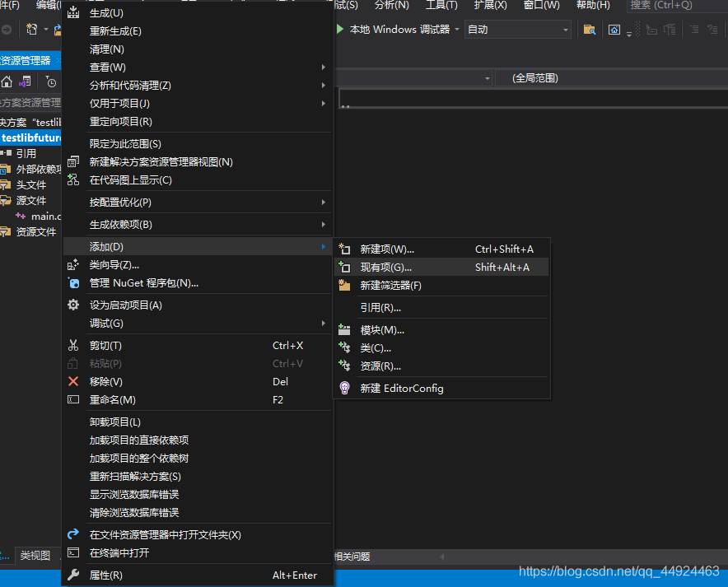Click the scissors cut icon

click(73, 345)
